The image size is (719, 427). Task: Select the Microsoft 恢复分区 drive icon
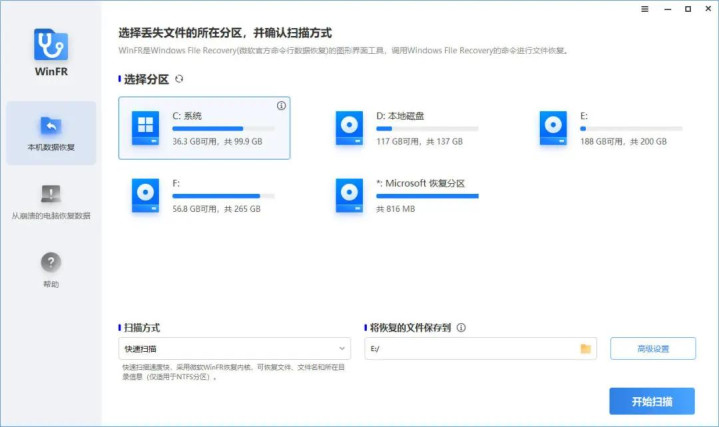(x=349, y=195)
